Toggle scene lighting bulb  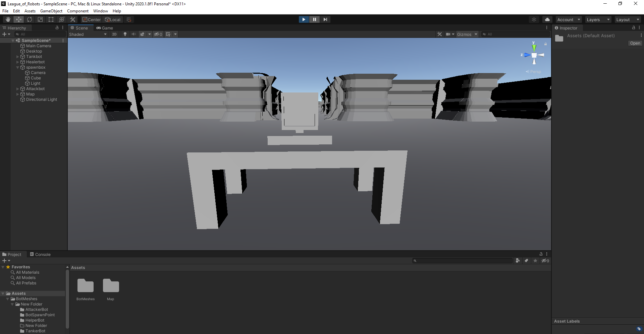pos(125,34)
